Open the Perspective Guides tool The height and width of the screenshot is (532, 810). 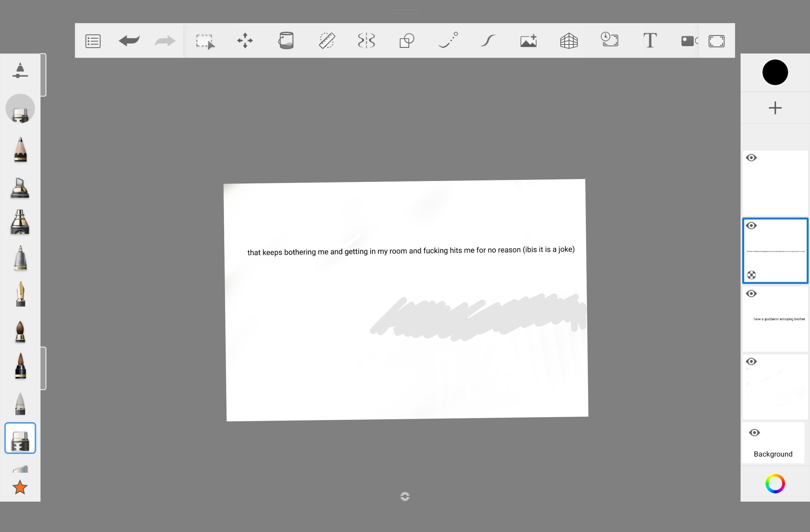point(569,41)
